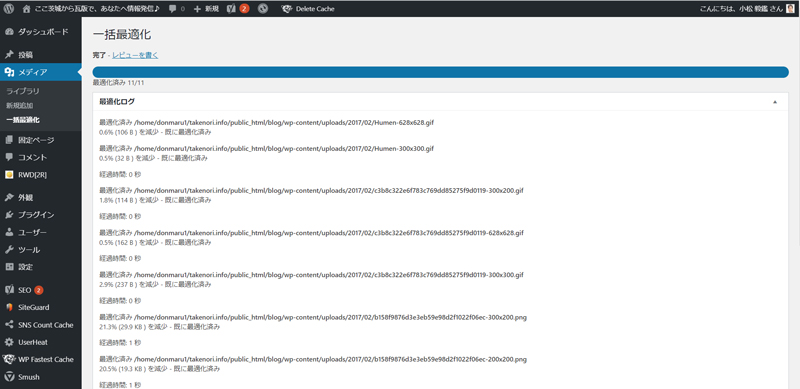Viewport: 800px width, 389px height.
Task: Open the ダッシュボード menu label
Action: pos(43,32)
